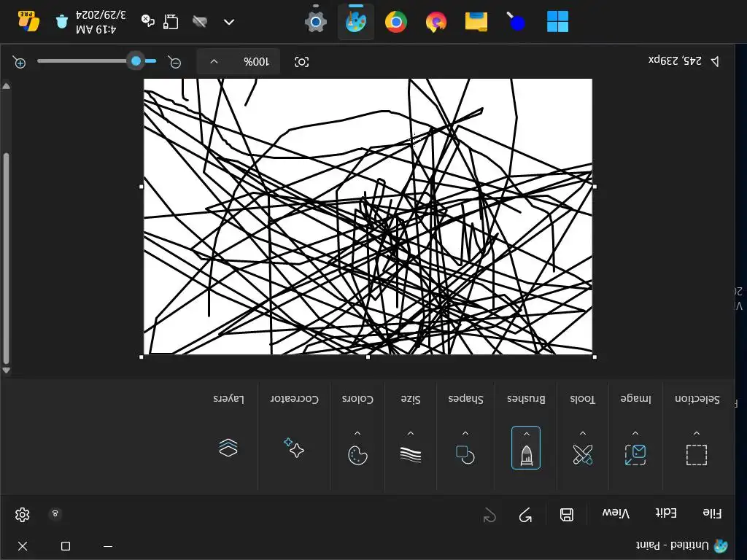The image size is (747, 560).
Task: Click the Cocreator label in ribbon
Action: point(295,399)
